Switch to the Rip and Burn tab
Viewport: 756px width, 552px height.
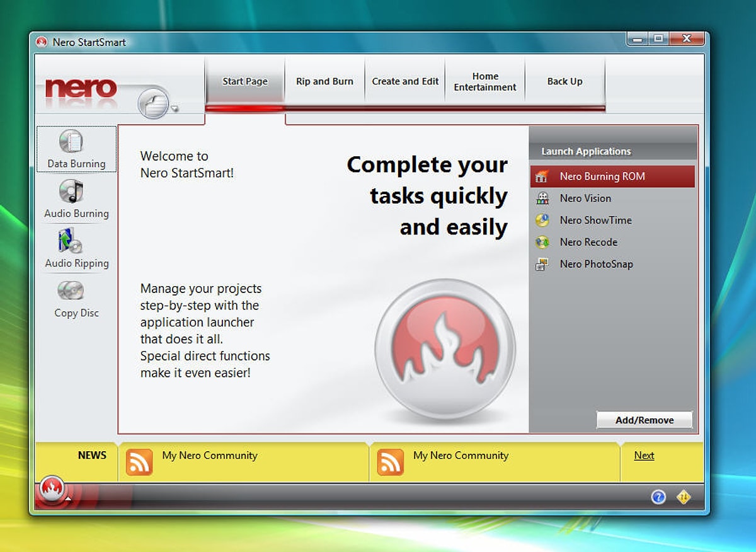(x=324, y=81)
